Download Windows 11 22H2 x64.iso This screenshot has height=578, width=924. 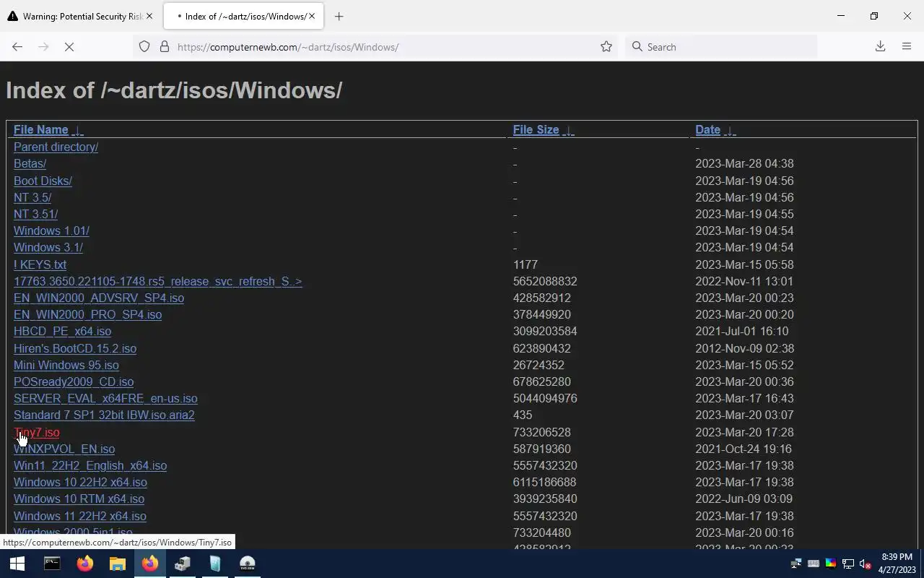[x=80, y=516]
